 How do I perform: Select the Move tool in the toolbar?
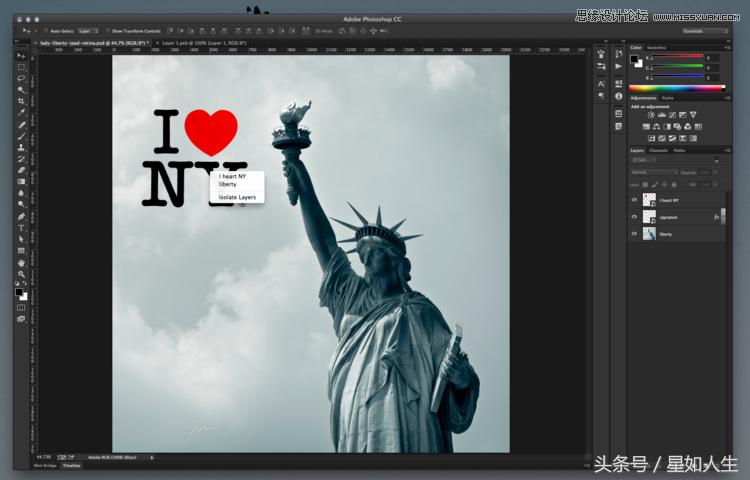21,55
